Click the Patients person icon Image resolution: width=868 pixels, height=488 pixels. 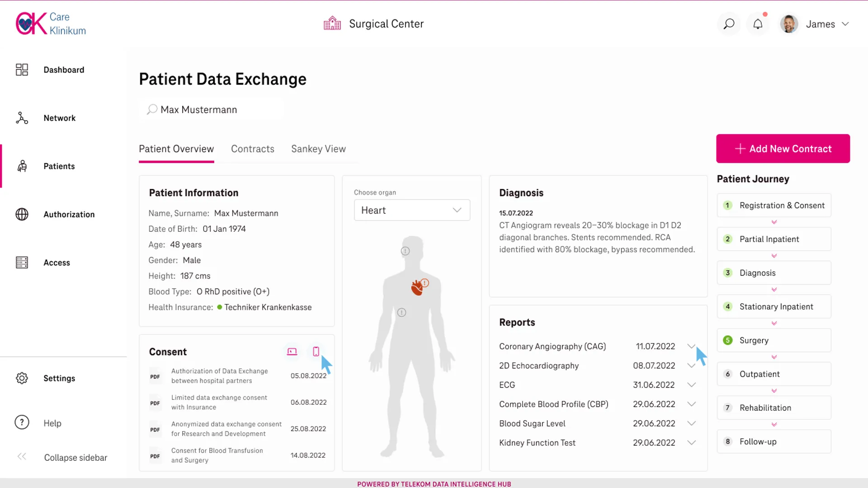click(22, 166)
